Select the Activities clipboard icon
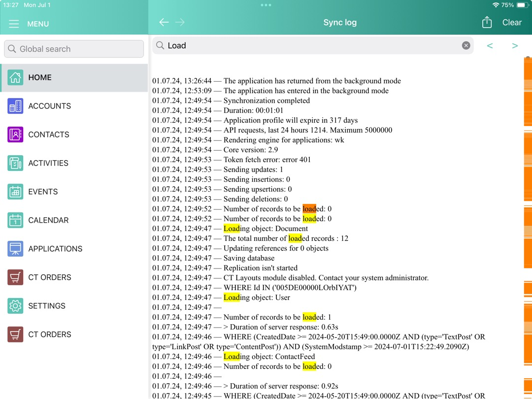This screenshot has width=532, height=399. pyautogui.click(x=15, y=163)
